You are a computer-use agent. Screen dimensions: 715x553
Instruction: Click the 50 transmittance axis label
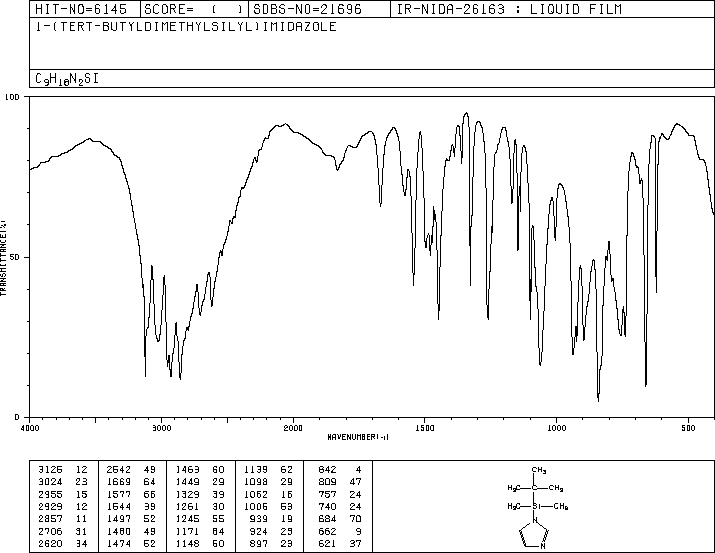point(14,257)
